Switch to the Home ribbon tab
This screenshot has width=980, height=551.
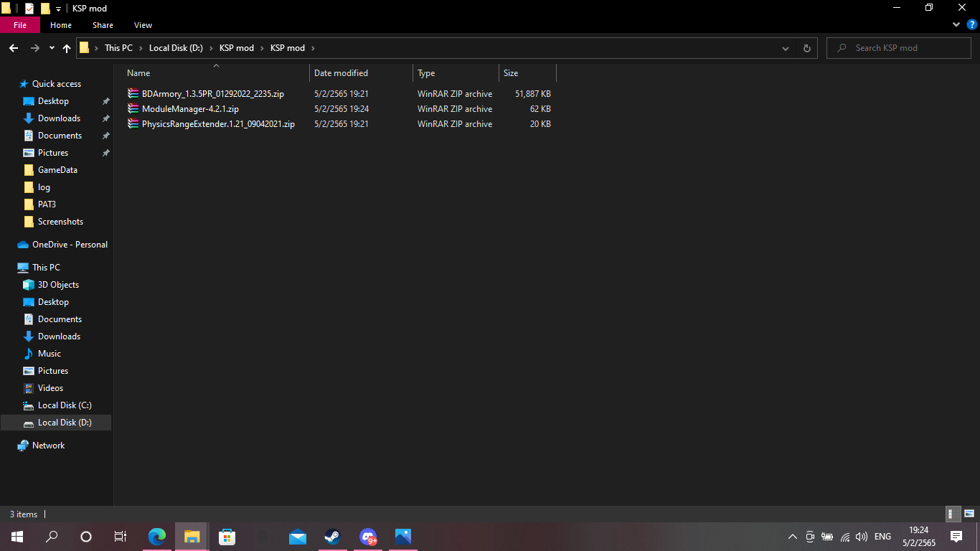61,25
